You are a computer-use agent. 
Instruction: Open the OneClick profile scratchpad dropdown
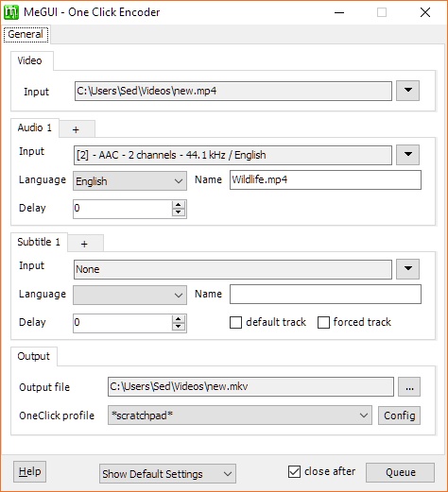pos(240,416)
